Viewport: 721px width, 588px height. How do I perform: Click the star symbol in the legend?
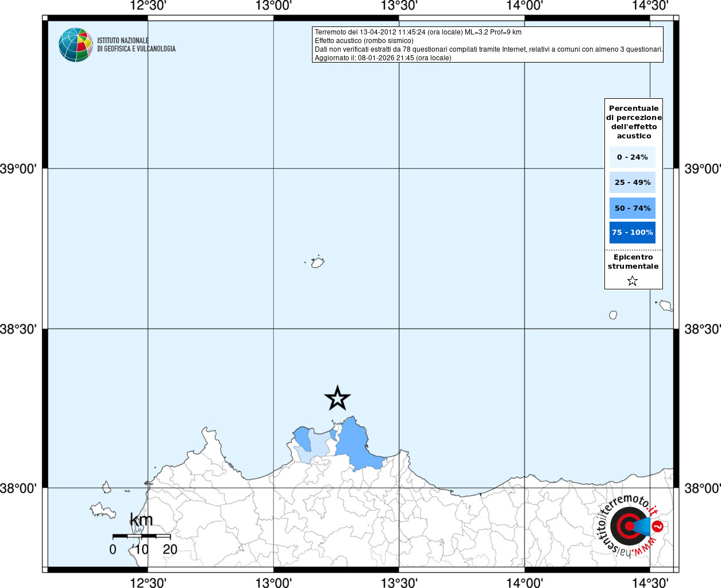pos(633,281)
